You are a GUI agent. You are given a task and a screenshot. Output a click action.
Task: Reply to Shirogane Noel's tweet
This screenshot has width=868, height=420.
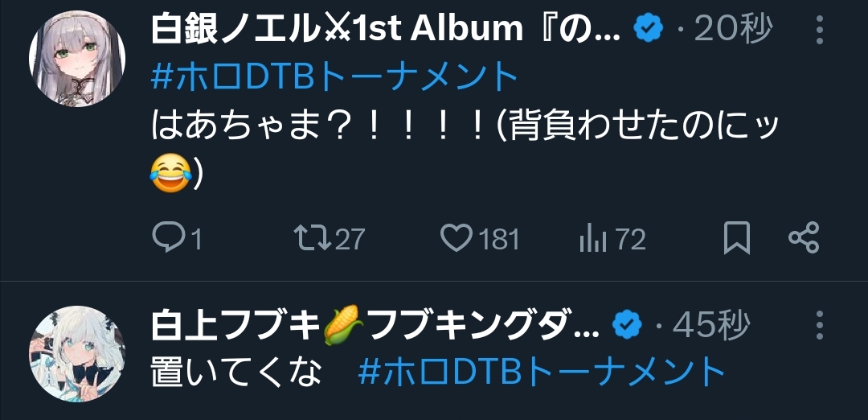tap(175, 239)
